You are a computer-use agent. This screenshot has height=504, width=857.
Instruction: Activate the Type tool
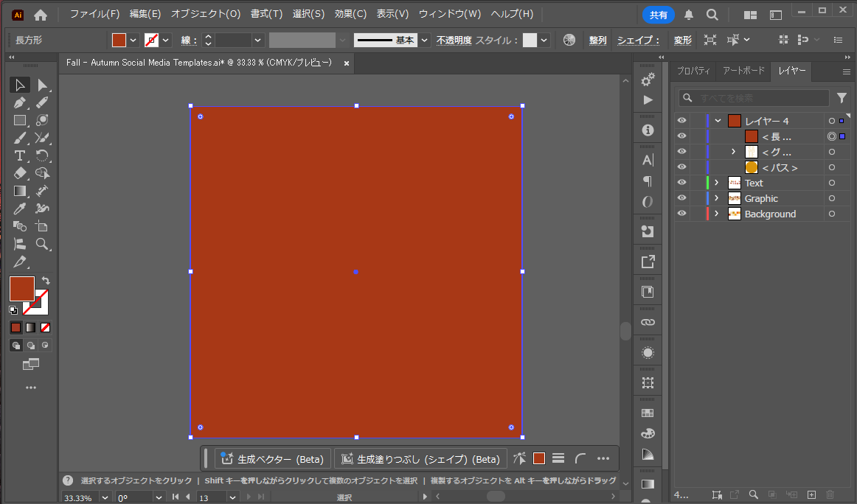click(20, 155)
